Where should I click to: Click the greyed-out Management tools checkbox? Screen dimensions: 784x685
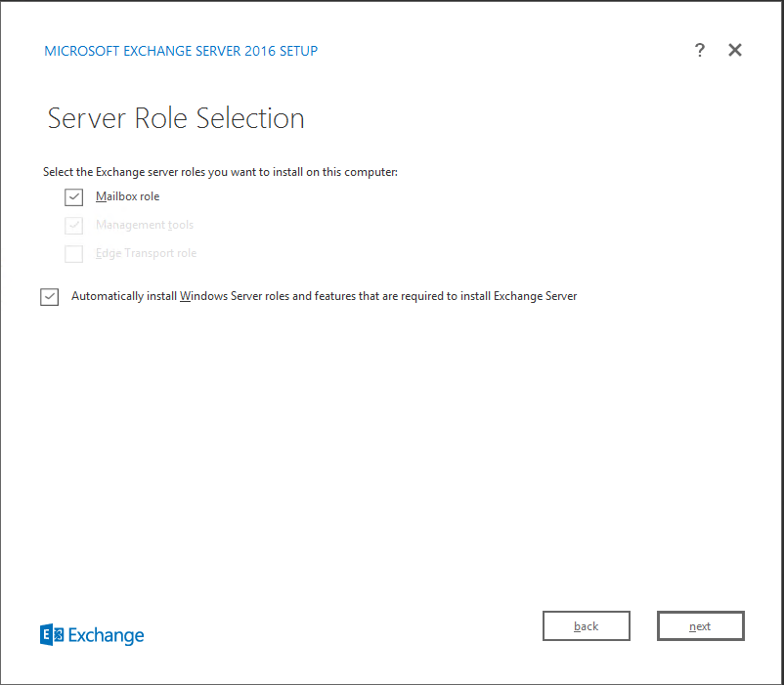click(x=74, y=226)
